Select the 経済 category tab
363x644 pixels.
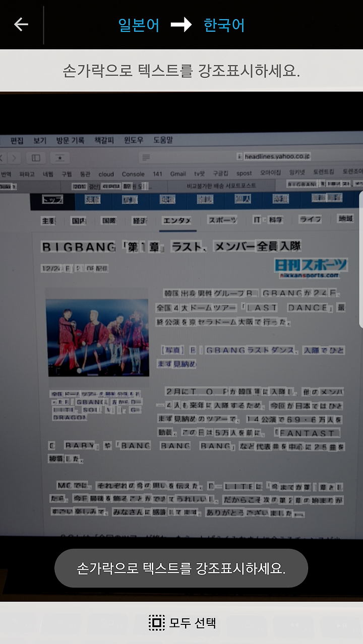click(x=140, y=221)
